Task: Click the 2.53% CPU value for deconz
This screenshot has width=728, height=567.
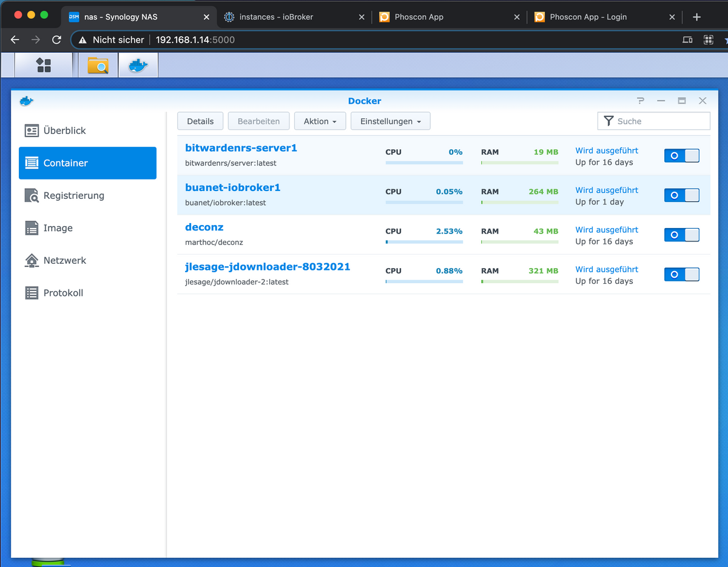Action: point(449,231)
